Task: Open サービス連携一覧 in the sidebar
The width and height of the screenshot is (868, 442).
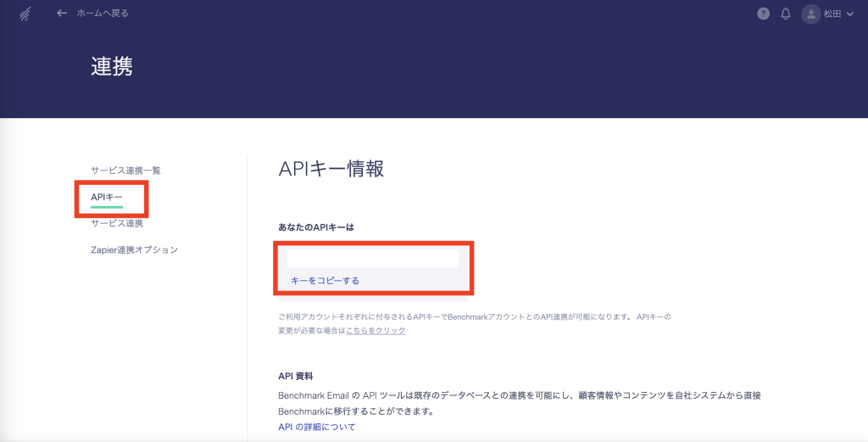Action: point(125,171)
